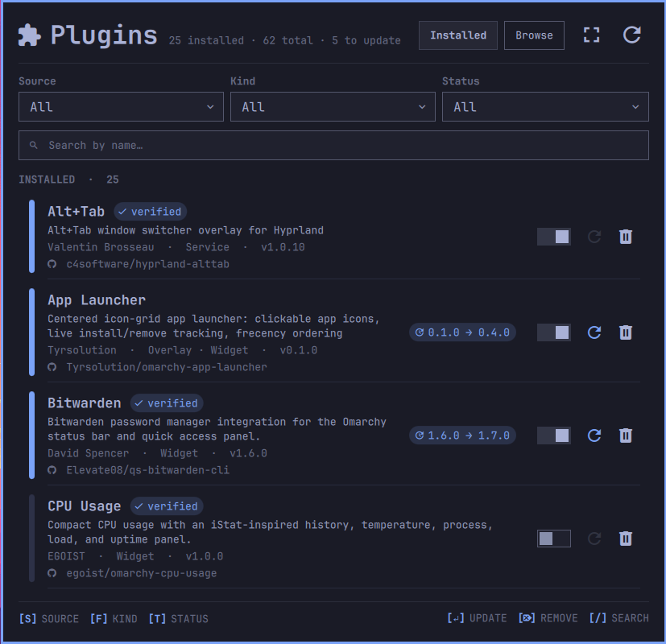Open the Elevate08/qs-bitwarden-cli repository link
Screen dimensions: 666x644
[148, 470]
